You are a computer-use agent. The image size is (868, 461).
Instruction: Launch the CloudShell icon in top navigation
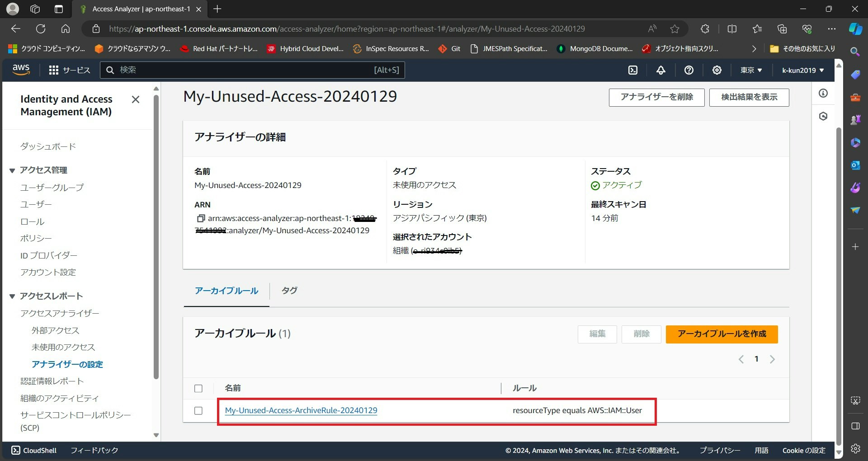(633, 70)
